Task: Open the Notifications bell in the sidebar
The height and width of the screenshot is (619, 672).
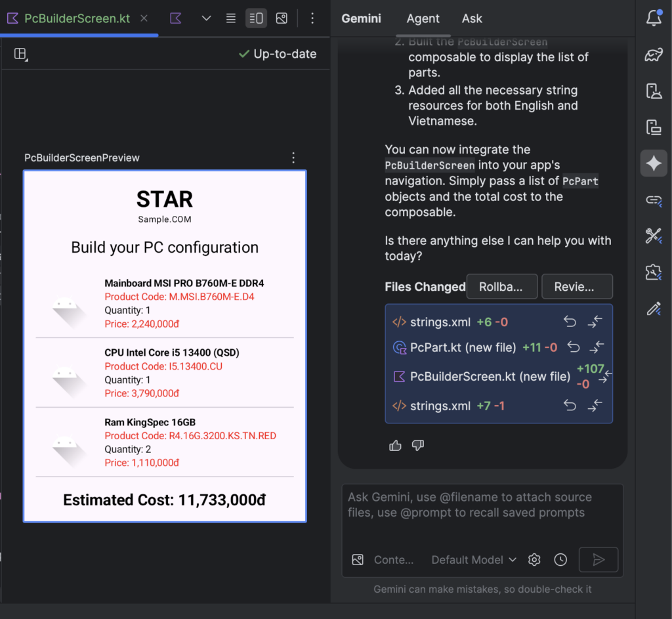Action: click(654, 18)
